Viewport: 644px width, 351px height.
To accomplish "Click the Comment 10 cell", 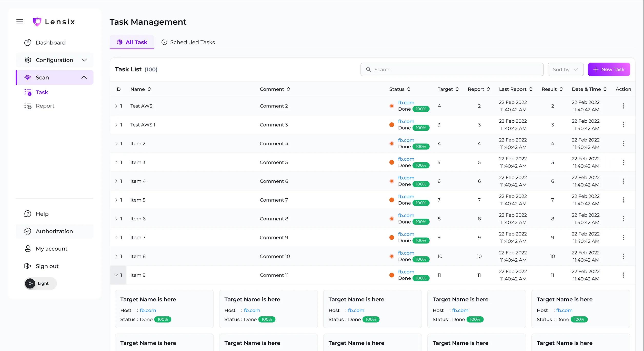I will (x=275, y=256).
